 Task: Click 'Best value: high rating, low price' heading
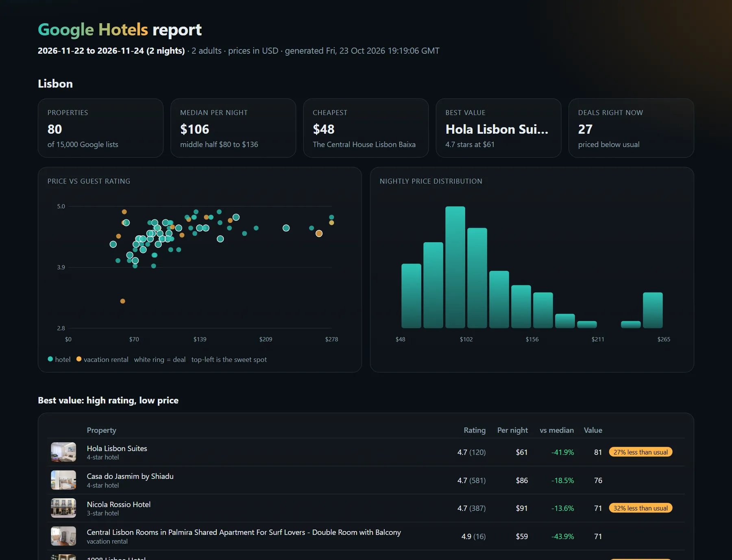(x=108, y=400)
